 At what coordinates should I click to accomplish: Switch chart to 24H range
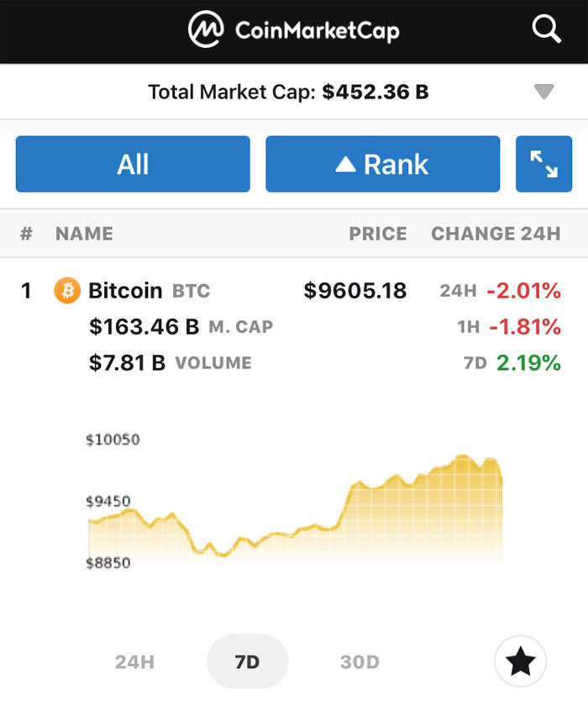(134, 662)
